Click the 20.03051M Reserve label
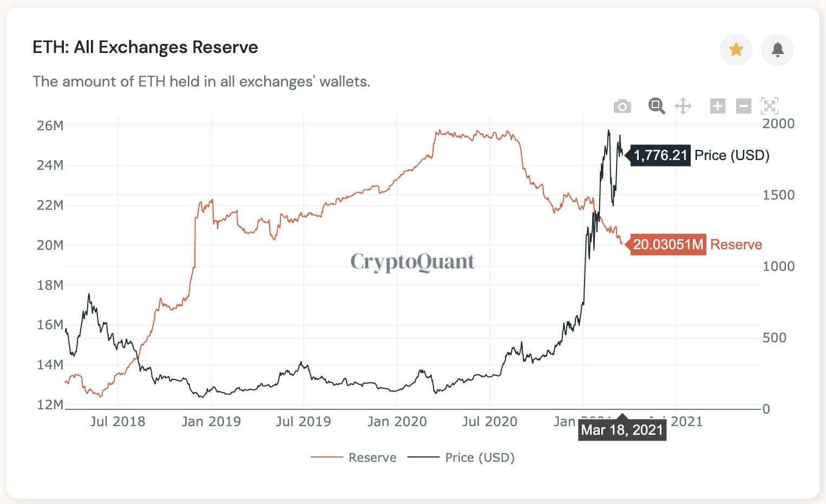The width and height of the screenshot is (826, 504). (668, 244)
